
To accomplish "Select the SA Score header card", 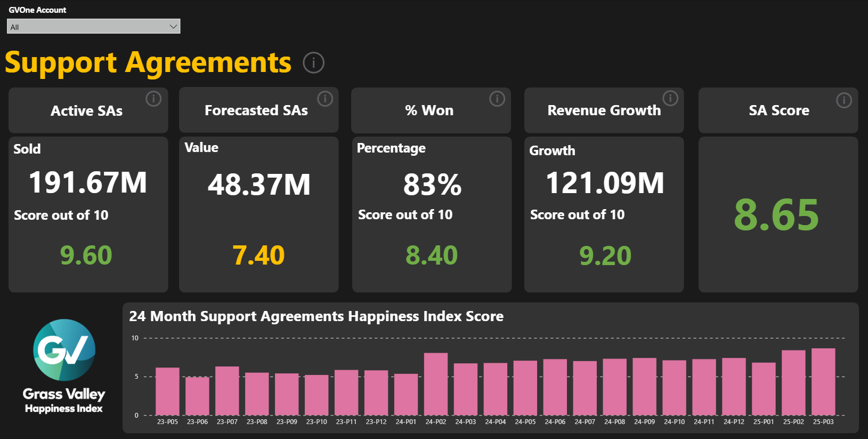I will (778, 110).
